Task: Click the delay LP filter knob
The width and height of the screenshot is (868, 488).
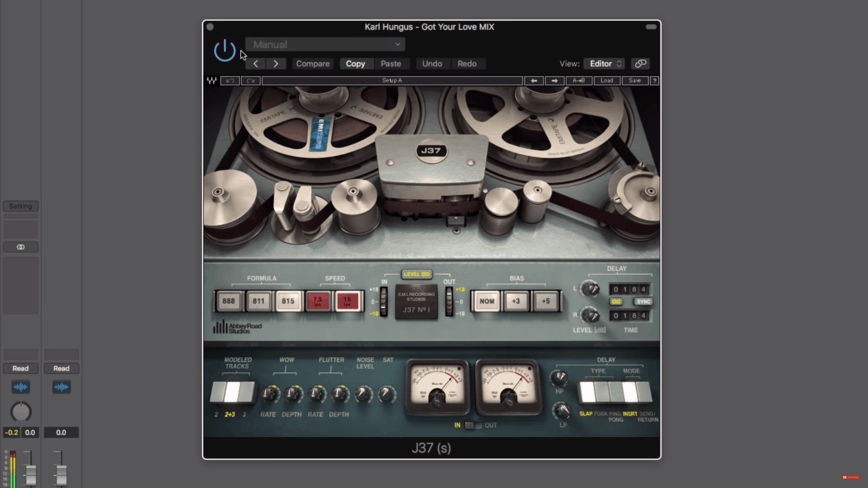Action: [x=562, y=411]
